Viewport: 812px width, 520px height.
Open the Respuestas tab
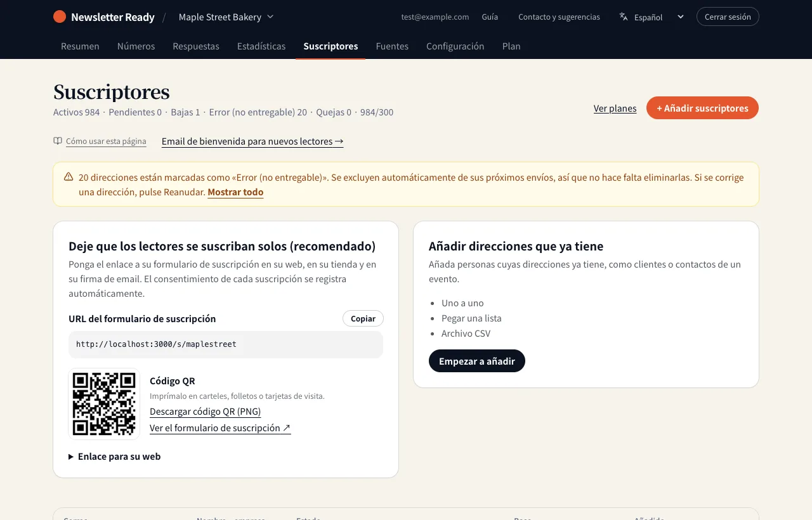pos(196,46)
